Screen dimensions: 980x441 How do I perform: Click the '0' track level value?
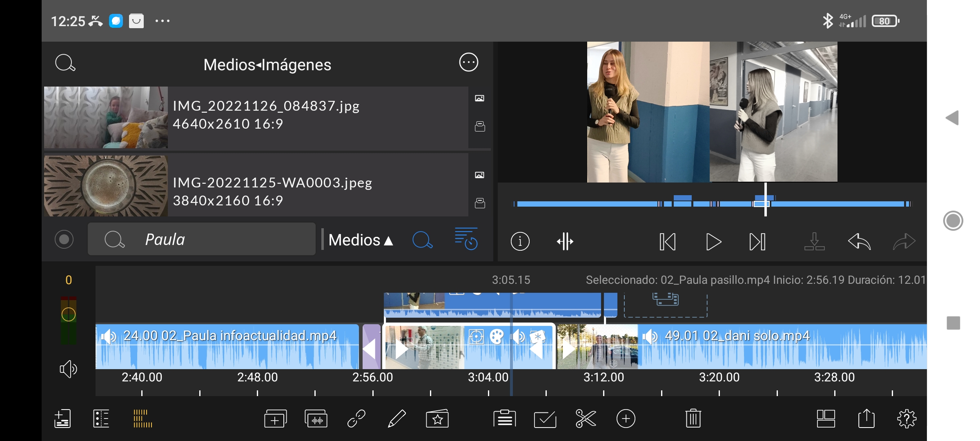(69, 280)
